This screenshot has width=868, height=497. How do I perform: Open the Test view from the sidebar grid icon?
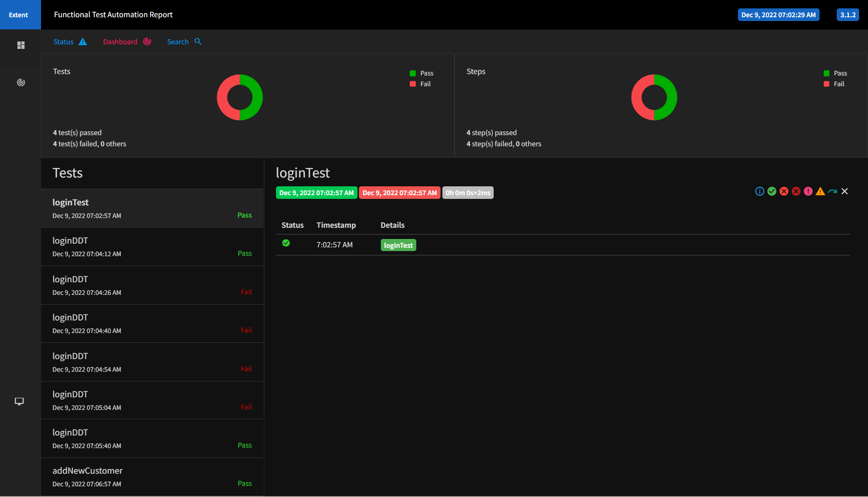click(21, 45)
